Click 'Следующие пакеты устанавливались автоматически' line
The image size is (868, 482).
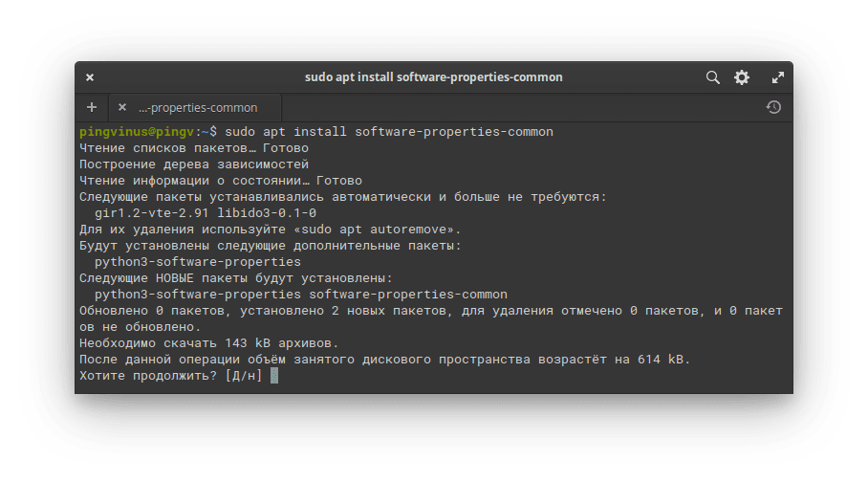click(x=342, y=197)
